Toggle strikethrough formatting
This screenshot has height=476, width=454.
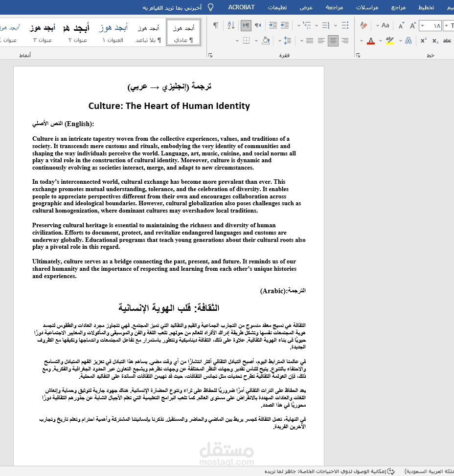447,41
